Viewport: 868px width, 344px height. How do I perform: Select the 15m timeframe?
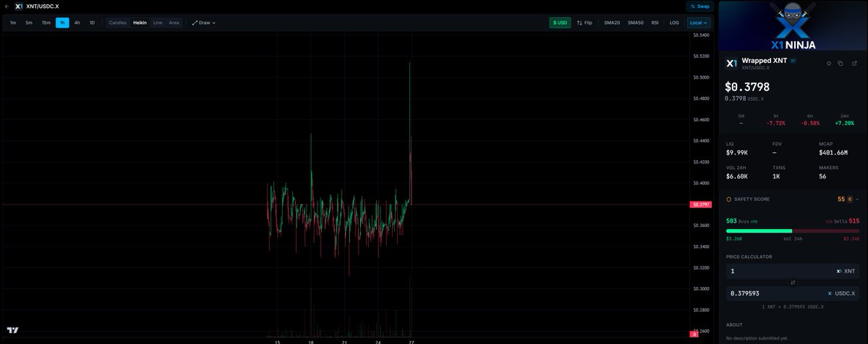pyautogui.click(x=46, y=22)
